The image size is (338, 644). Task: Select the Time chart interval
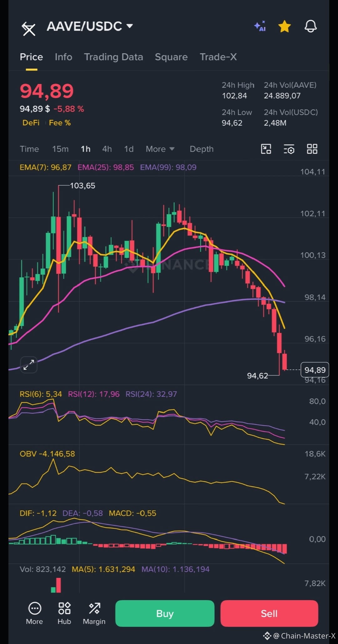click(29, 149)
